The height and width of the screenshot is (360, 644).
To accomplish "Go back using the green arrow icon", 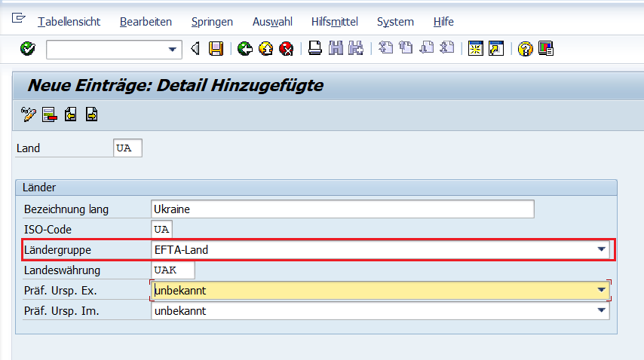I will click(x=244, y=49).
